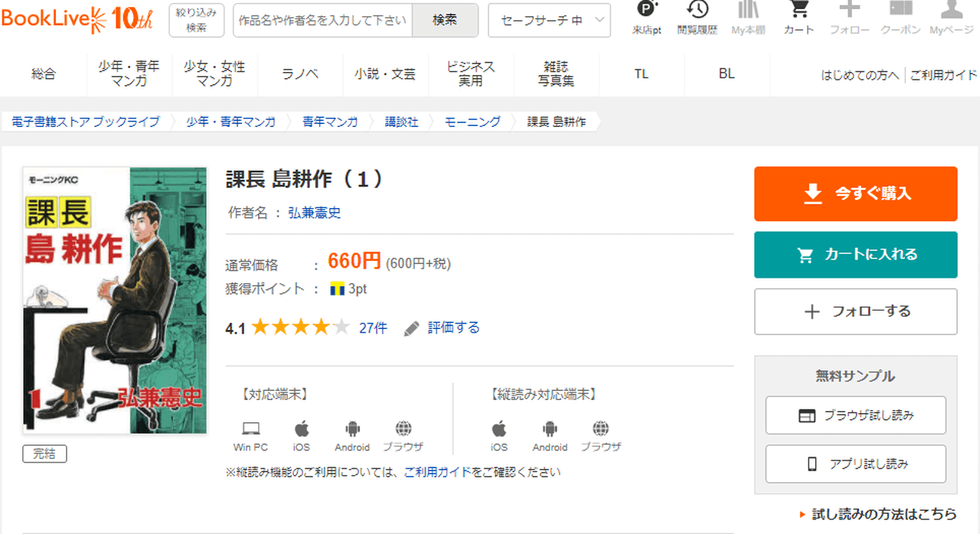This screenshot has width=980, height=534.
Task: Click the star rating bar
Action: 300,328
